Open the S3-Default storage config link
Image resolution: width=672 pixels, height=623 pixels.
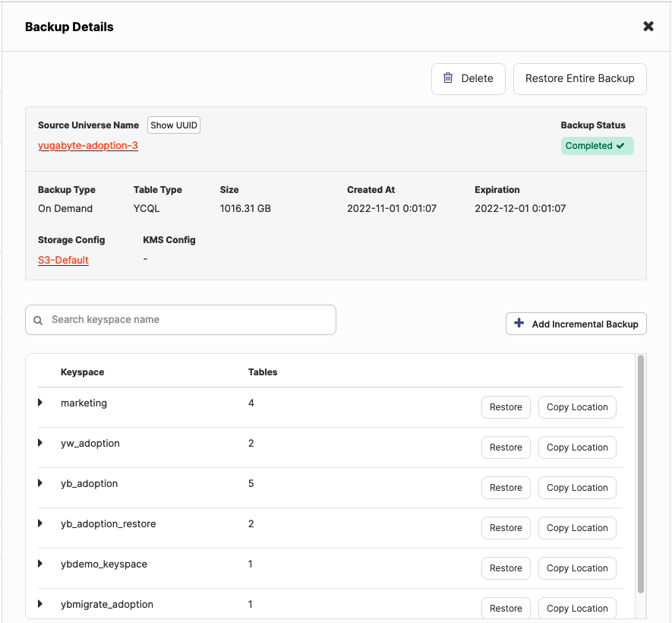coord(63,260)
